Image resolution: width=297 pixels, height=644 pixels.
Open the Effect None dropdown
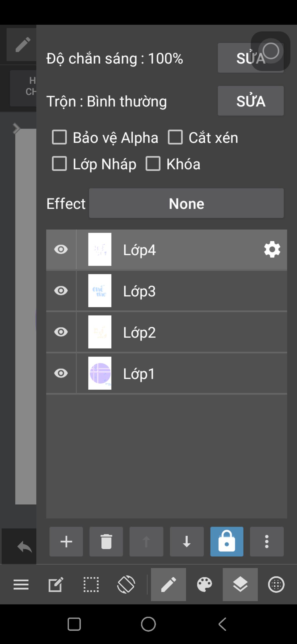(186, 203)
